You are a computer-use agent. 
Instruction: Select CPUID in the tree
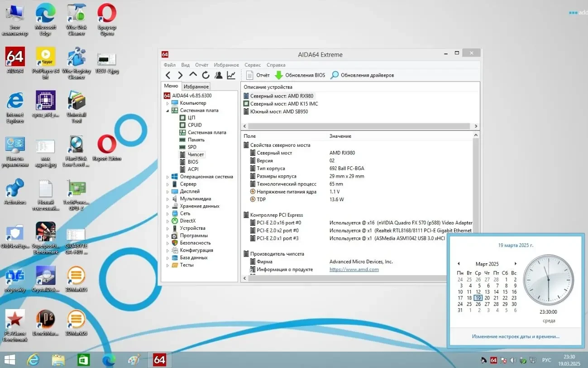pos(191,125)
